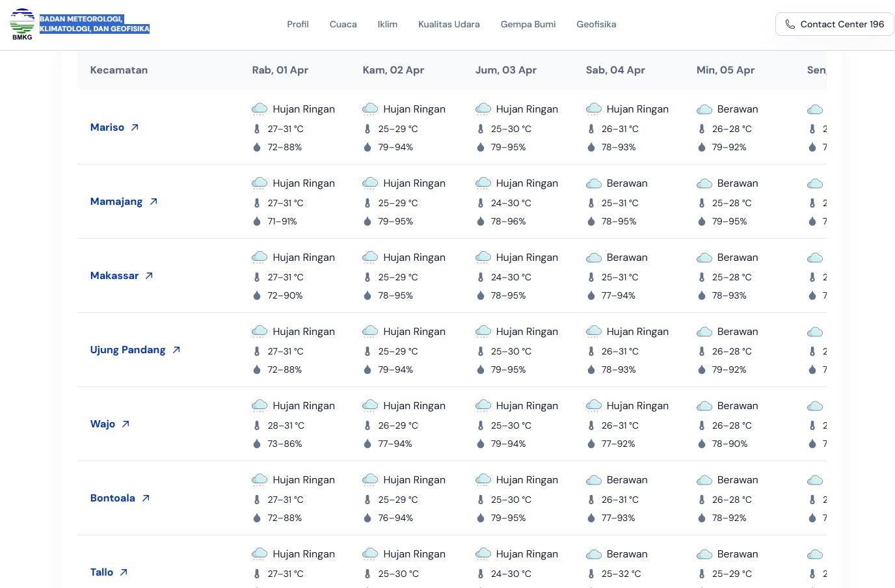
Task: Click the Kam, 02 Apr column header
Action: tap(394, 70)
